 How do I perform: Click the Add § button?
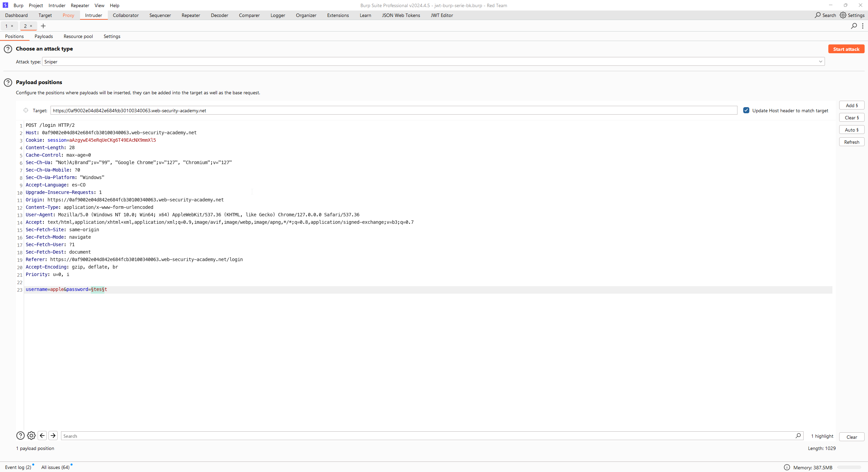click(x=852, y=105)
